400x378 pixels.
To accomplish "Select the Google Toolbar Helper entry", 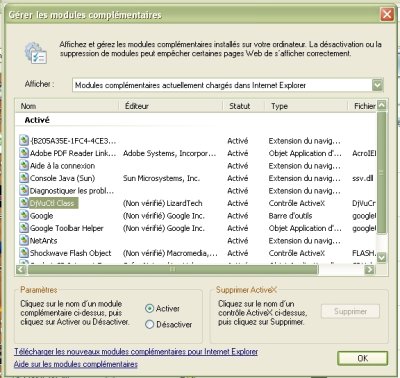I will pyautogui.click(x=67, y=228).
